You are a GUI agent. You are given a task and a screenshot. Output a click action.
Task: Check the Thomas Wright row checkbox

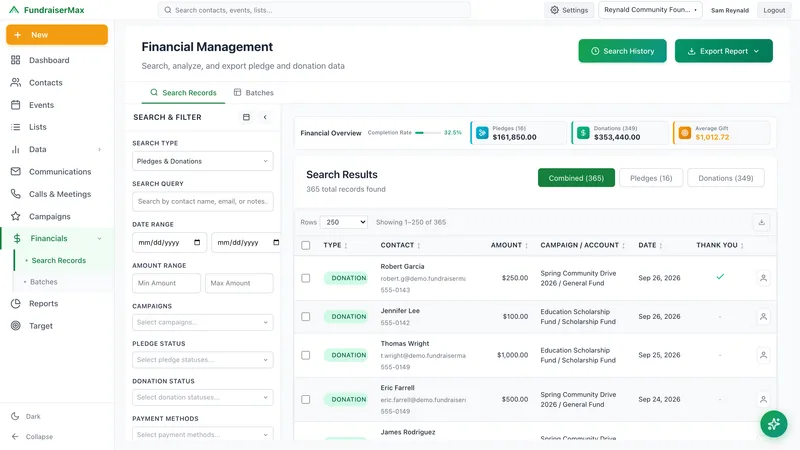pos(306,355)
